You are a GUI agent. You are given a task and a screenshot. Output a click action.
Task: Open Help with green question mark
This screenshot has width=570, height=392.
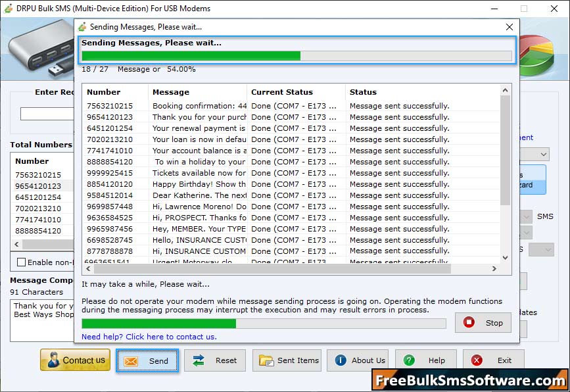click(x=427, y=360)
